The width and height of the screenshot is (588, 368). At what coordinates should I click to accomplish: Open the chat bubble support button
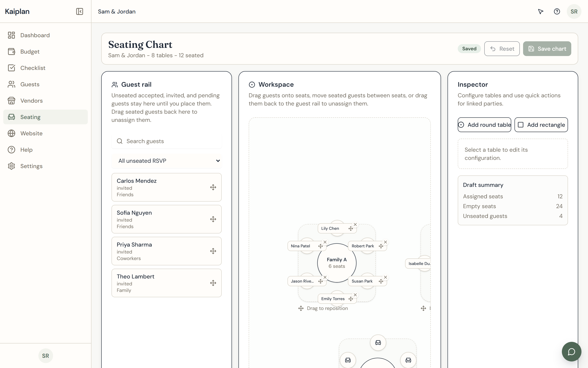[571, 351]
